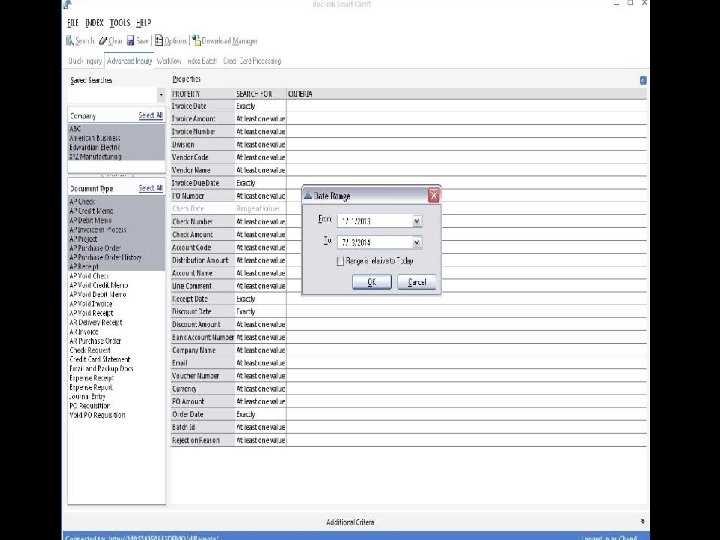
Task: Change Check Number search mode
Action: (x=260, y=221)
